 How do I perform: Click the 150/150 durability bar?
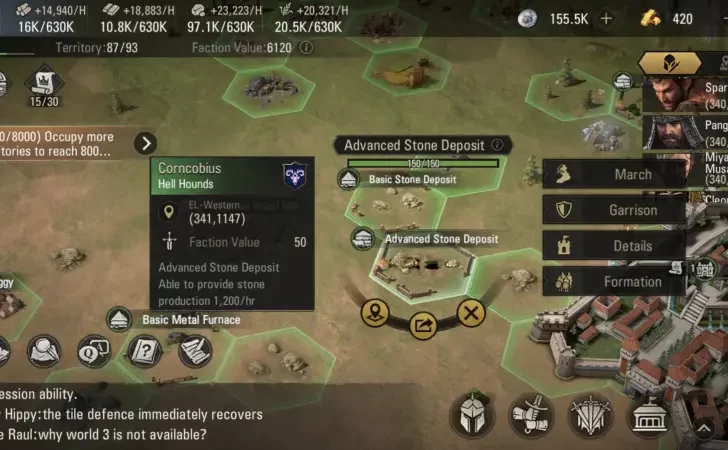pos(423,163)
